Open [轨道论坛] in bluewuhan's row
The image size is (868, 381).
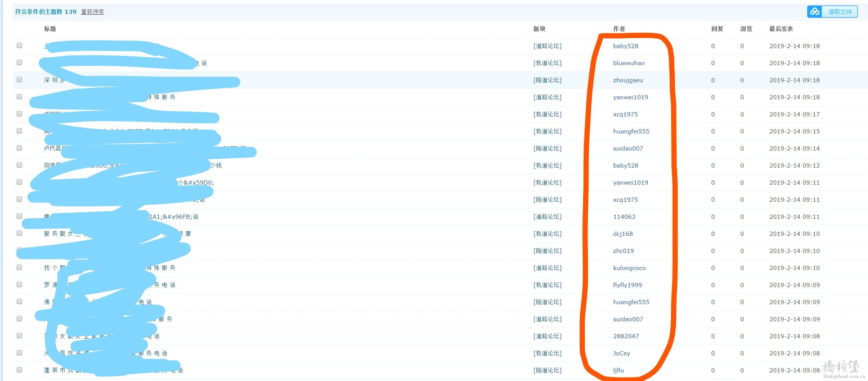tap(547, 63)
